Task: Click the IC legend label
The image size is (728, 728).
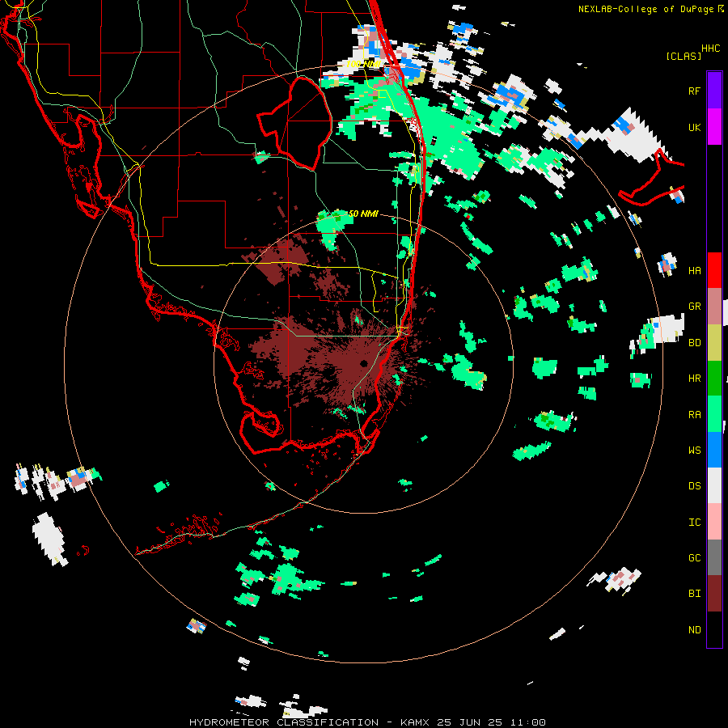Action: point(694,523)
